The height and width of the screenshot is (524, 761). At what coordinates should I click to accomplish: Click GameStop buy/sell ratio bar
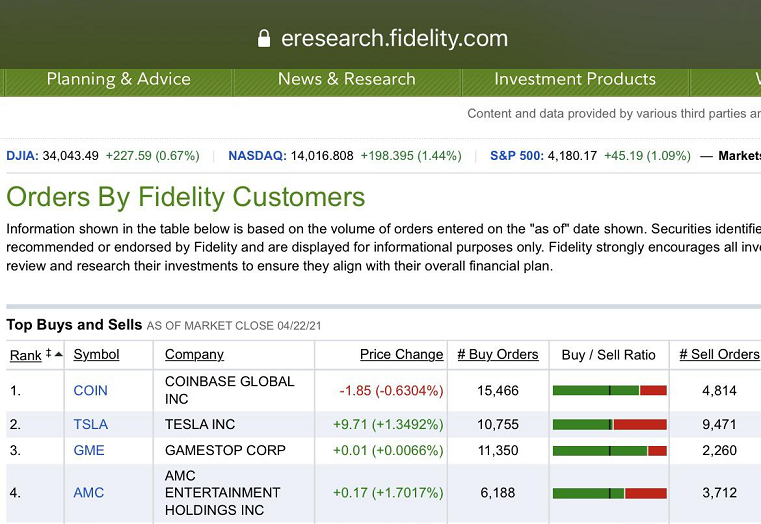pos(610,451)
